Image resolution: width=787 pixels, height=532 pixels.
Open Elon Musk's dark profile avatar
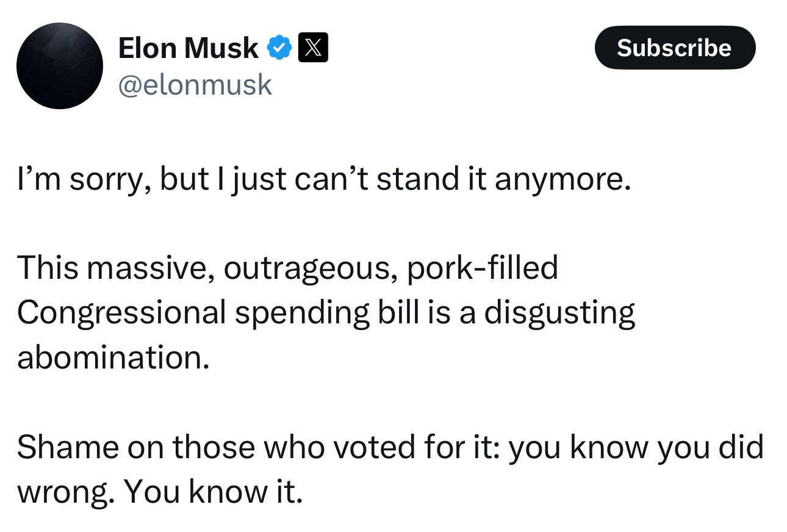(x=60, y=66)
